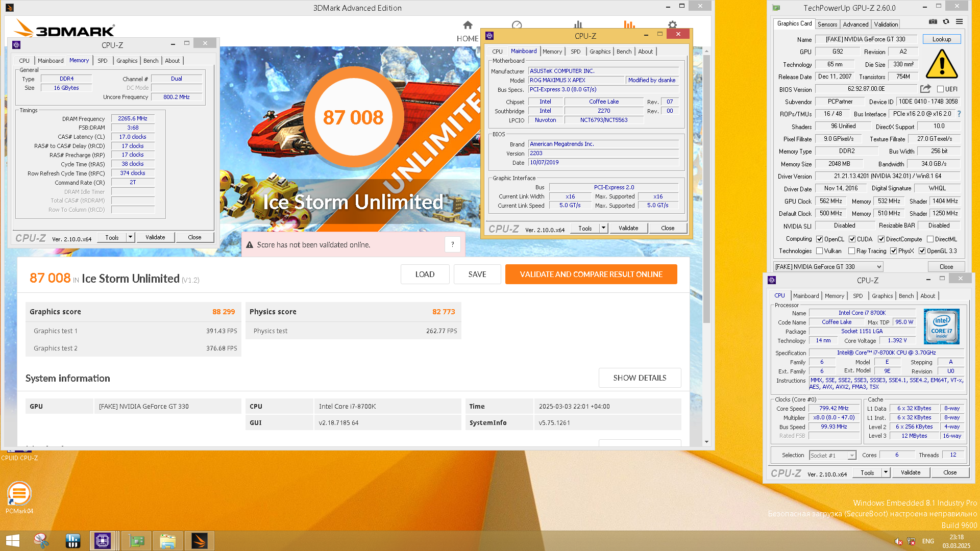Open Mainboard tab in CPU-Z CPU window
Viewport: 980px width, 551px height.
(805, 296)
